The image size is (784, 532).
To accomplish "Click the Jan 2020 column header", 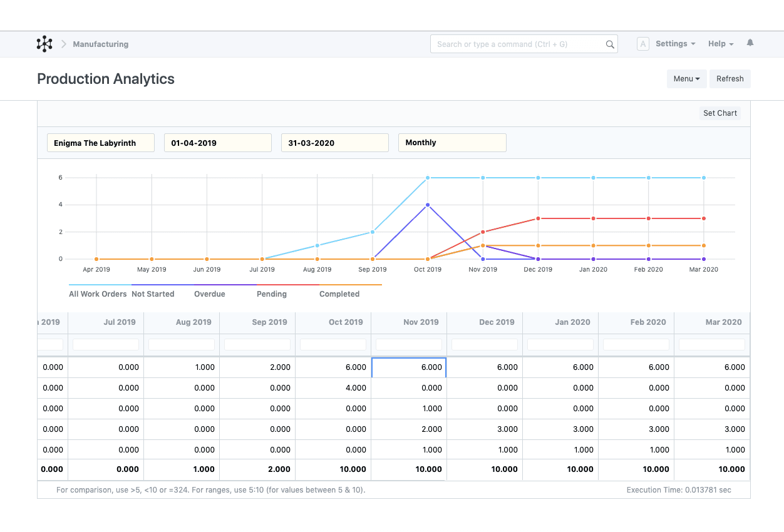I will [560, 322].
